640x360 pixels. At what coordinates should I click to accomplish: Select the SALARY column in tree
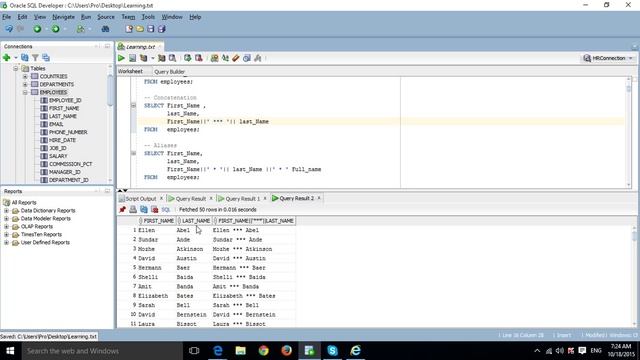(x=58, y=156)
